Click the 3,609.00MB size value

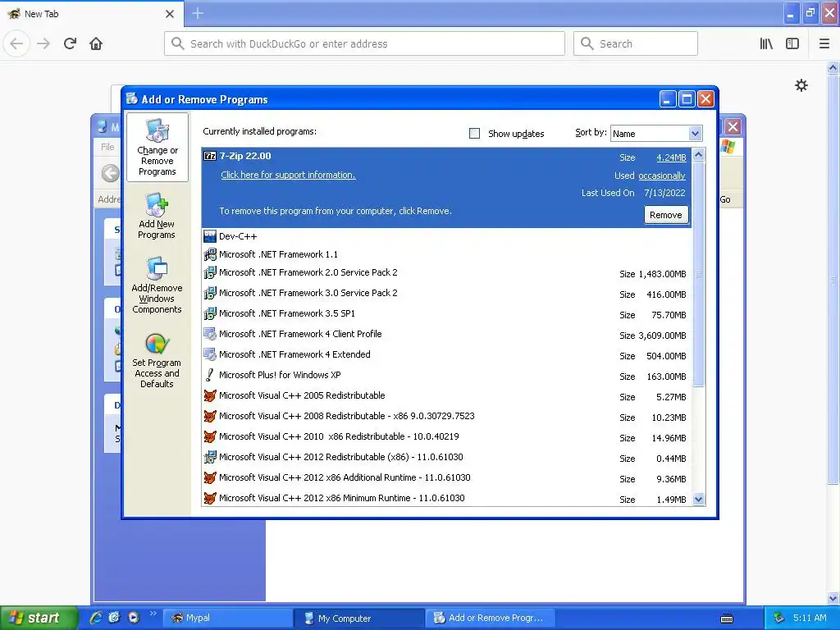pos(662,336)
